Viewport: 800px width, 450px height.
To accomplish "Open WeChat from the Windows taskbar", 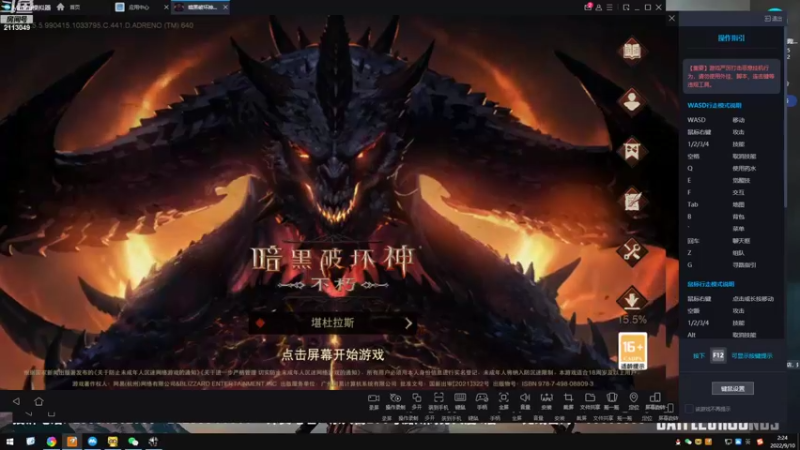I will coord(133,441).
